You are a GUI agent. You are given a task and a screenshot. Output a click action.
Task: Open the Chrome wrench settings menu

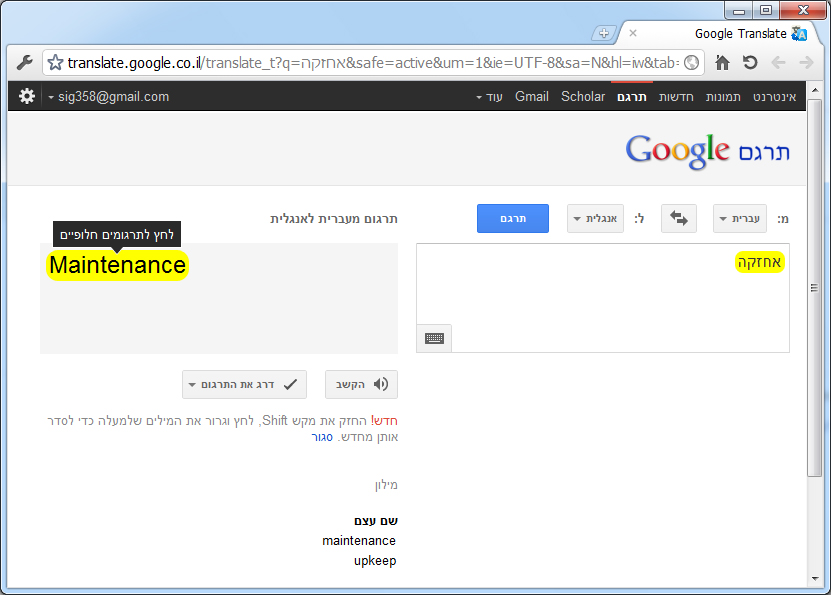(24, 63)
